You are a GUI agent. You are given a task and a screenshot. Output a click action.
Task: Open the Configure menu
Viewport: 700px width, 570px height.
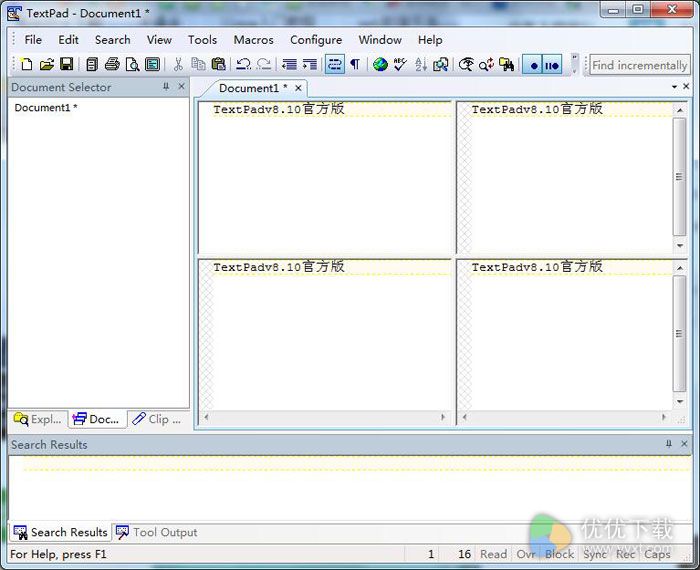click(316, 40)
